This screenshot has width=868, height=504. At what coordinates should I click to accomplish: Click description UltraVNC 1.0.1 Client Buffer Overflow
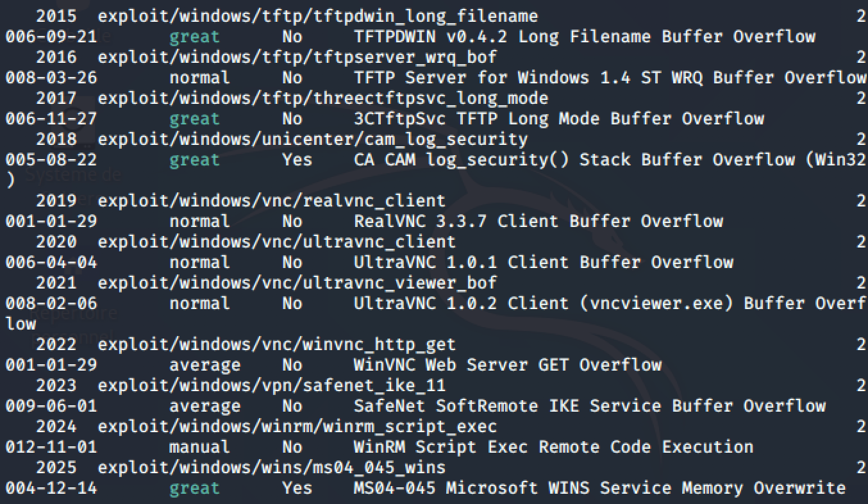pos(544,262)
